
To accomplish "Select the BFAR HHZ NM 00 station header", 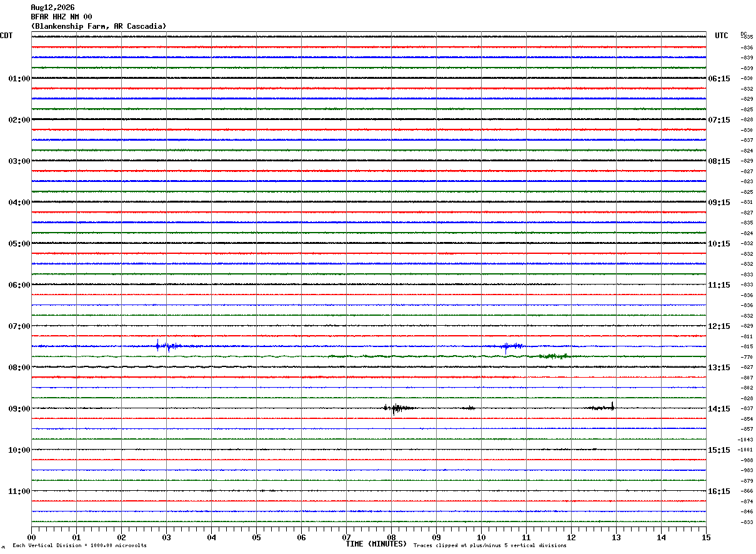I will pyautogui.click(x=61, y=17).
